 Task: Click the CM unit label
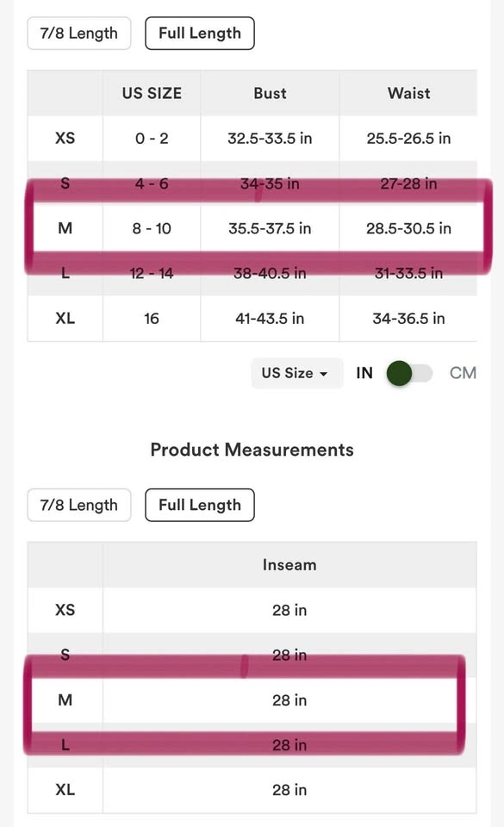point(463,373)
